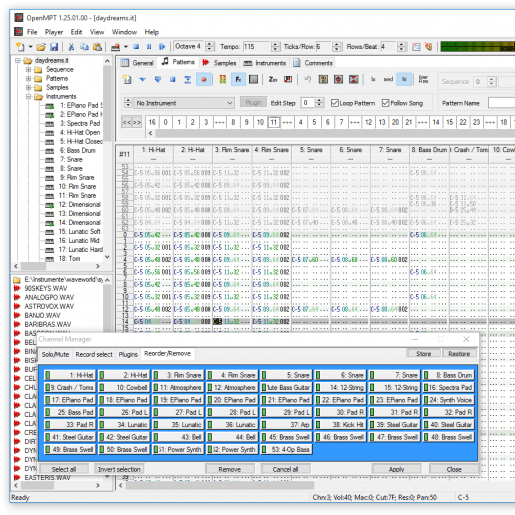Click the Apply button
The image size is (515, 515).
click(x=396, y=469)
